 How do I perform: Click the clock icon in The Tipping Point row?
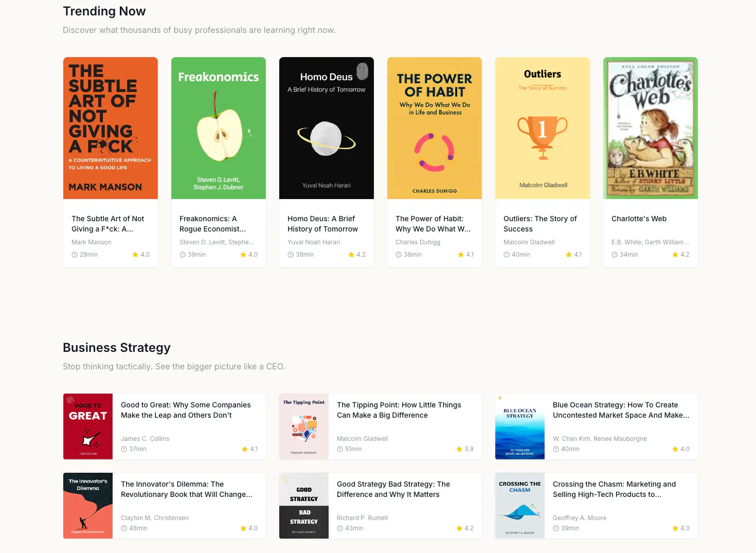click(340, 449)
